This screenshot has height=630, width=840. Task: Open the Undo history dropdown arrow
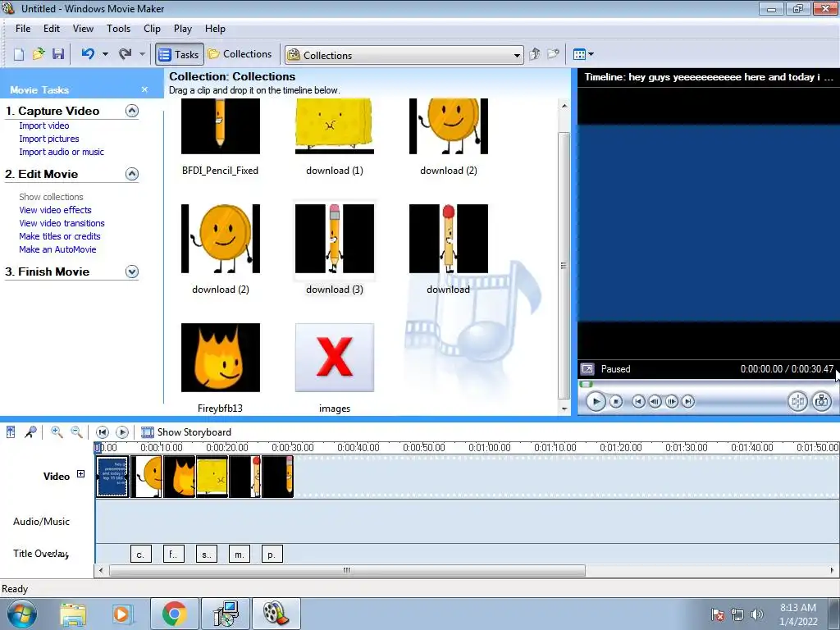105,54
